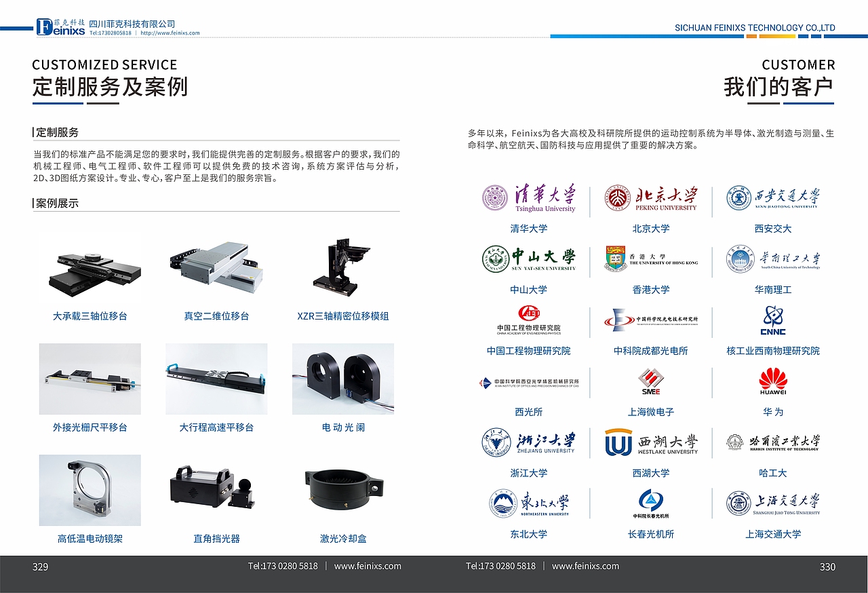The image size is (868, 593).
Task: Click the 上海微电子 caption
Action: [x=651, y=412]
